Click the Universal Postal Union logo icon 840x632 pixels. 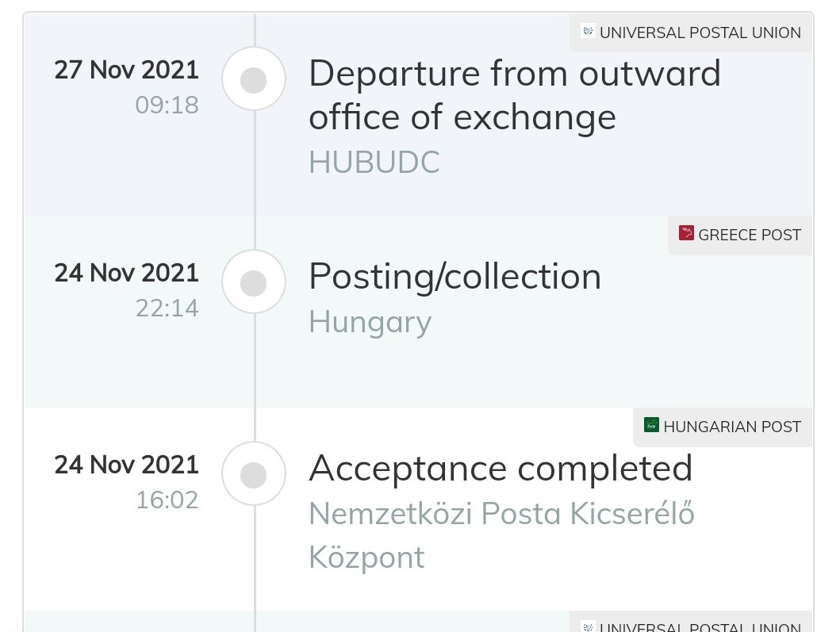click(588, 31)
